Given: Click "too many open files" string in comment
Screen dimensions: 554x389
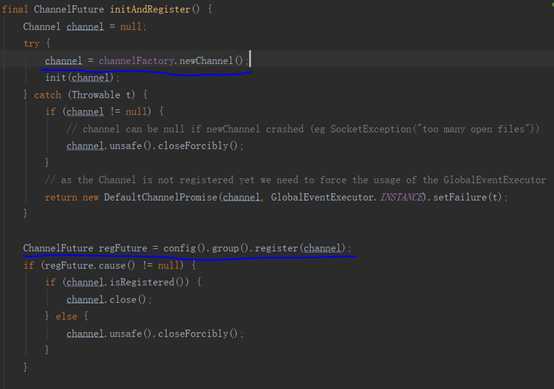Looking at the screenshot, I should (x=473, y=129).
